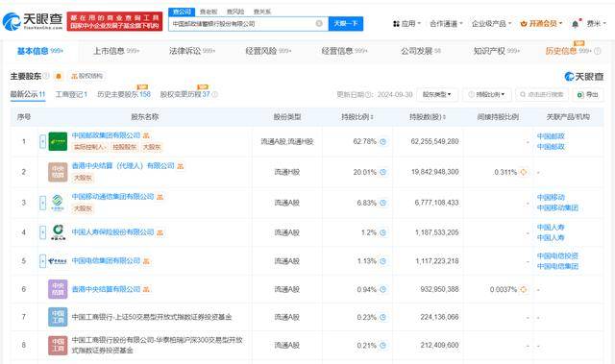Click the 导出 export button
The width and height of the screenshot is (615, 364).
pyautogui.click(x=588, y=94)
